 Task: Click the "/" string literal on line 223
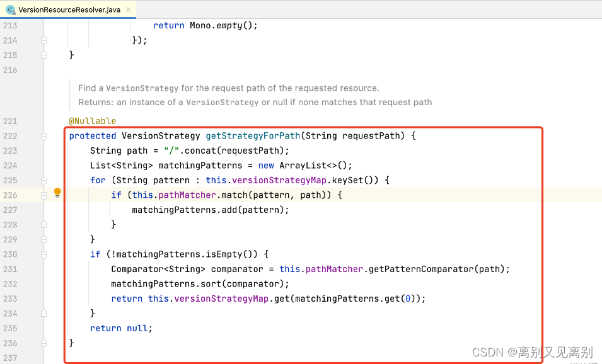(x=171, y=151)
